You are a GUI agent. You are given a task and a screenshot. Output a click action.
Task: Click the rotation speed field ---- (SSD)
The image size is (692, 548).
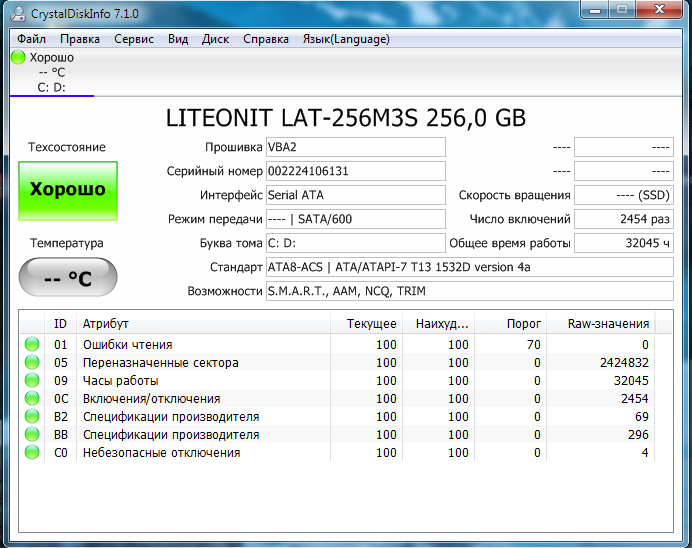[624, 195]
